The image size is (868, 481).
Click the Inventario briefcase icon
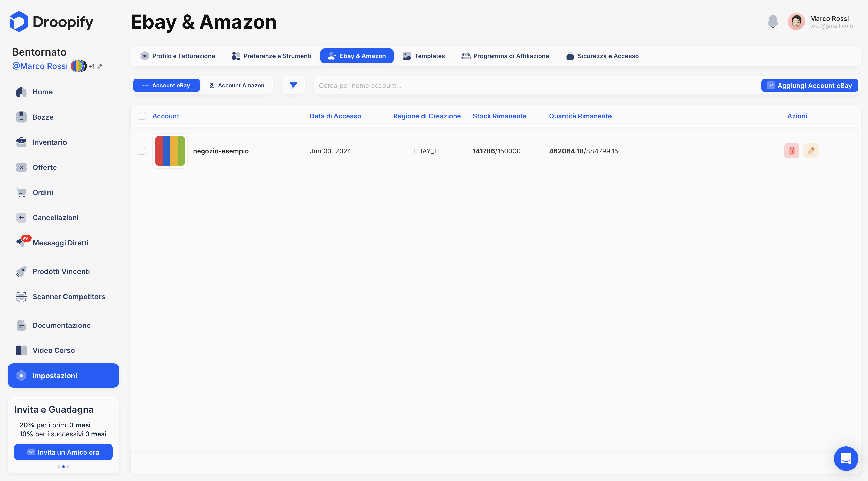click(21, 142)
